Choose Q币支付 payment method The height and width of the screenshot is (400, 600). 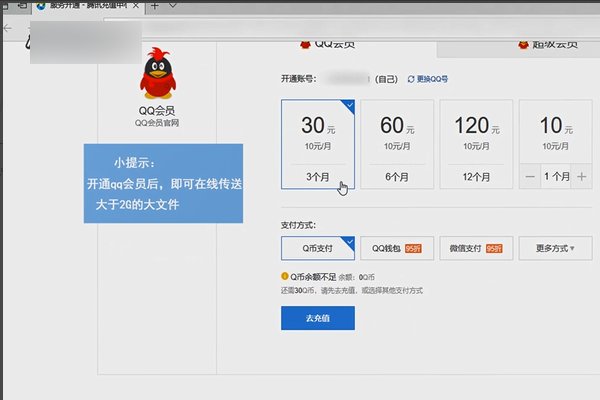[x=318, y=248]
